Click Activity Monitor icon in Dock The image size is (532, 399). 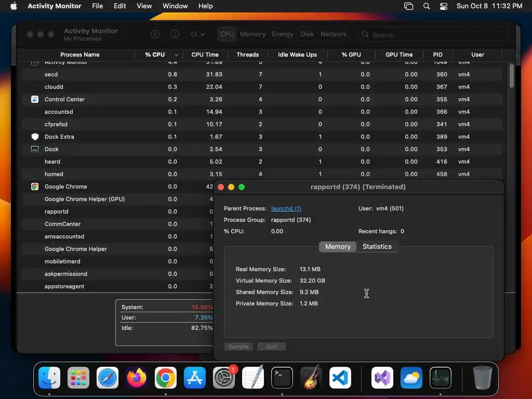point(441,378)
